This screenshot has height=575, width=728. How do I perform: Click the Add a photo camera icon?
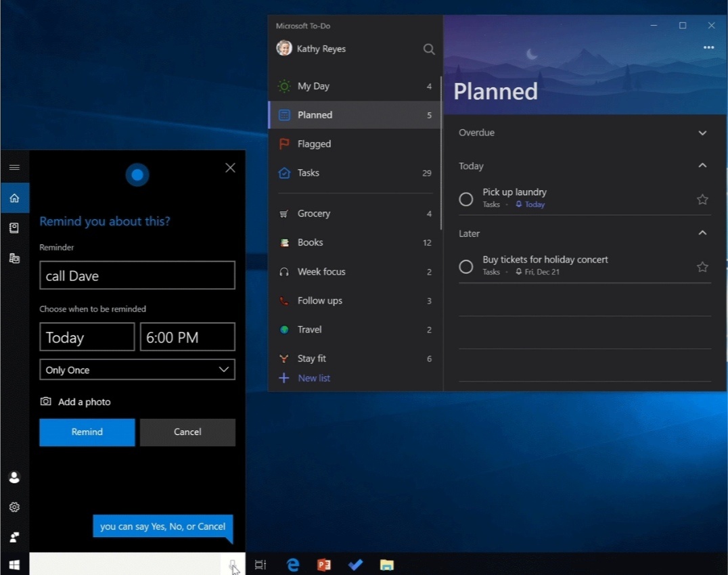tap(46, 402)
